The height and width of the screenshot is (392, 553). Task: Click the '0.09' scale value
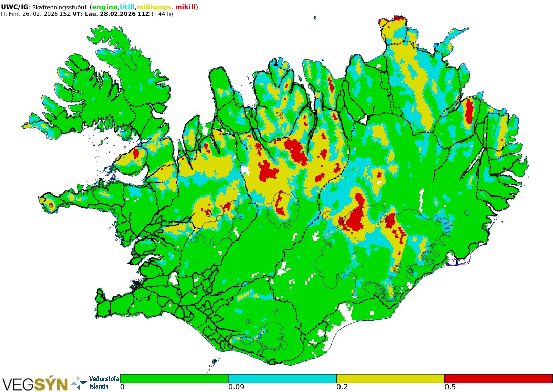tap(236, 387)
